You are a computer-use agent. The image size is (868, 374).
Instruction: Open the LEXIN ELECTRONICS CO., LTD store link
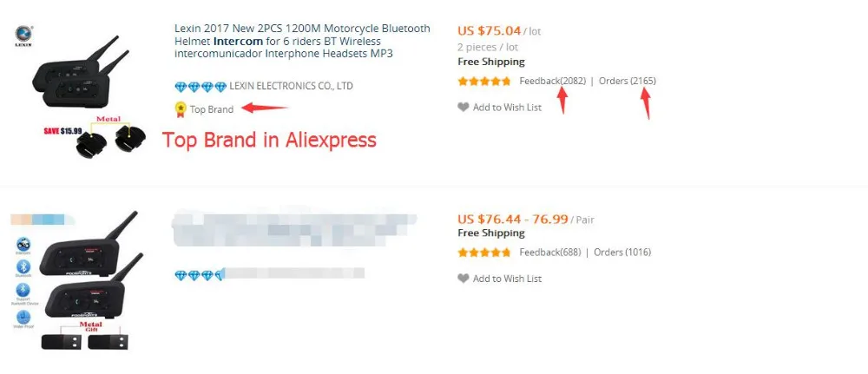pos(291,86)
